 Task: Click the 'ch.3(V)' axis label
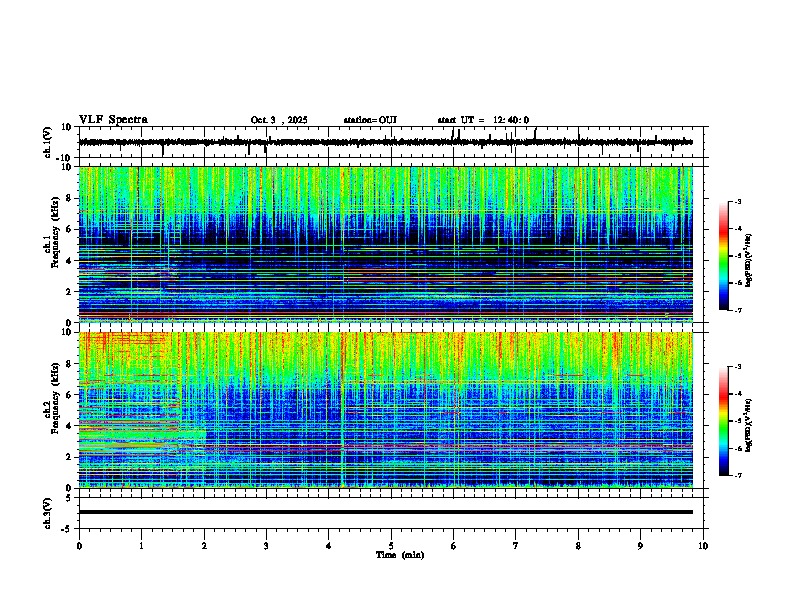48,513
